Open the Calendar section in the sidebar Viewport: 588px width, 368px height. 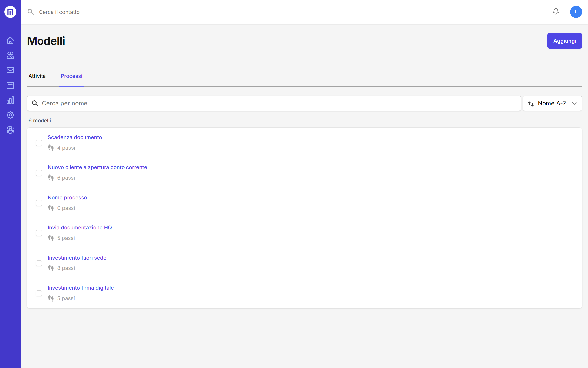(x=10, y=85)
